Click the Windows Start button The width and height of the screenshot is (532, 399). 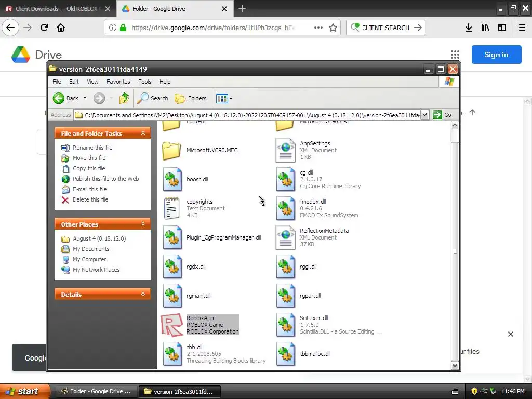click(24, 391)
